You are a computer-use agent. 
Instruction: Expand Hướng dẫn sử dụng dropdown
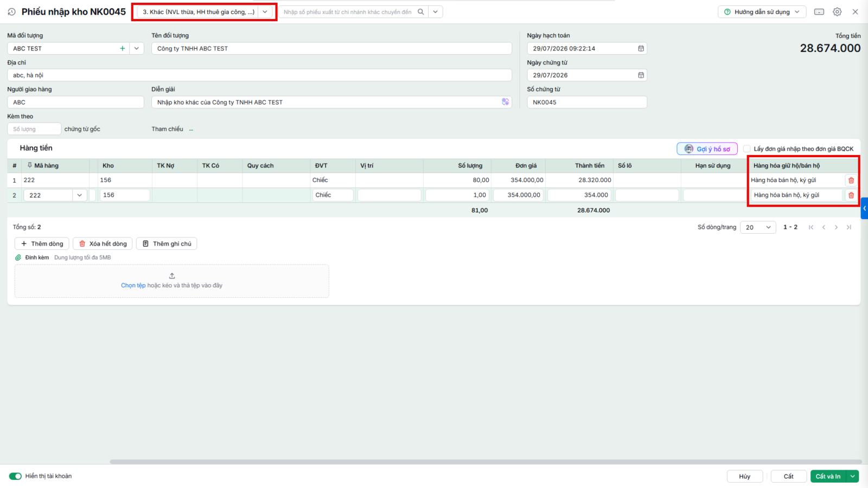pos(762,12)
